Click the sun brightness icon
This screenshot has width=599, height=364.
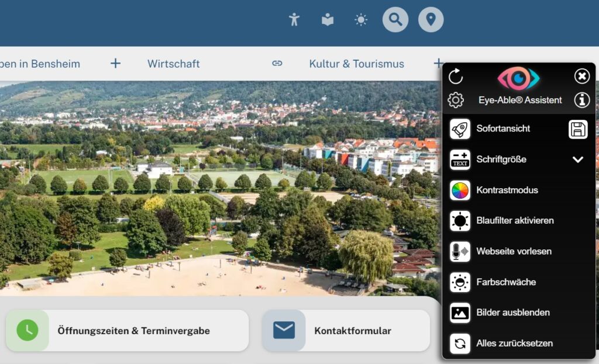[x=361, y=19]
